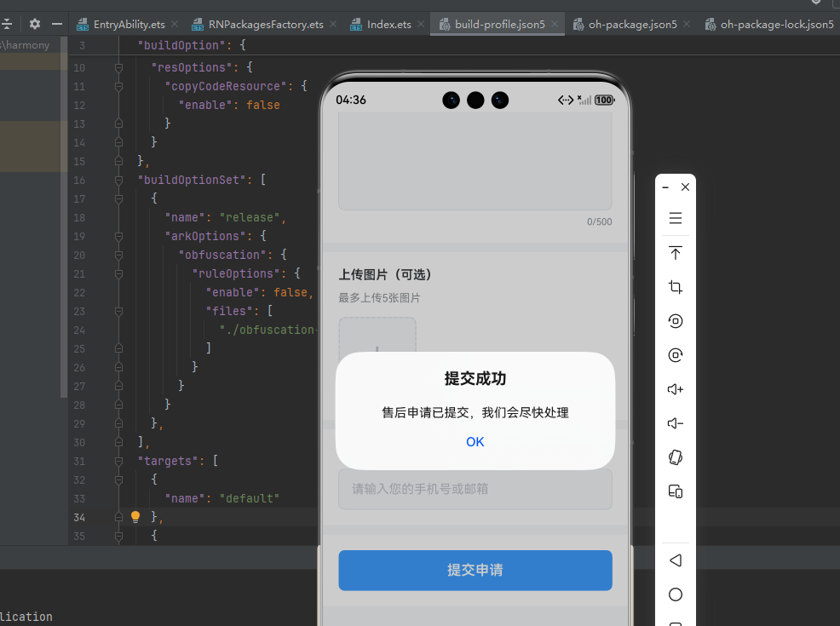840x626 pixels.
Task: Select the crop tool in the emulator toolbar
Action: pos(676,287)
